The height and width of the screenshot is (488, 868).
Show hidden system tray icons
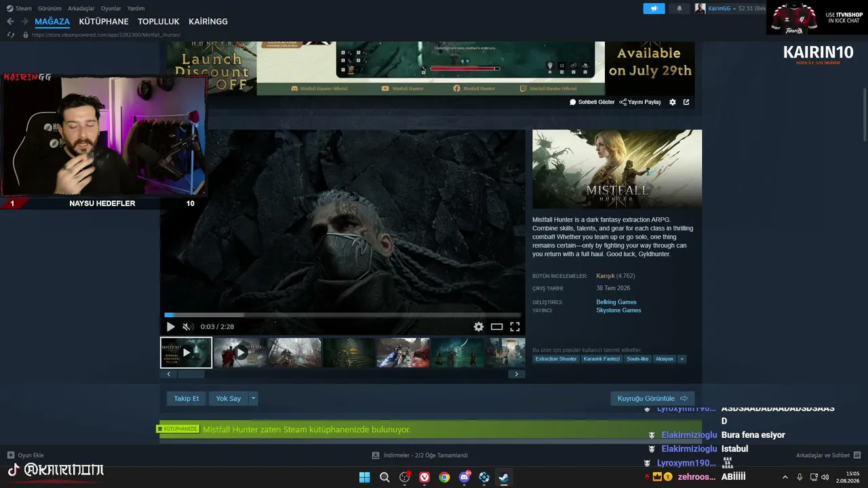pos(785,477)
